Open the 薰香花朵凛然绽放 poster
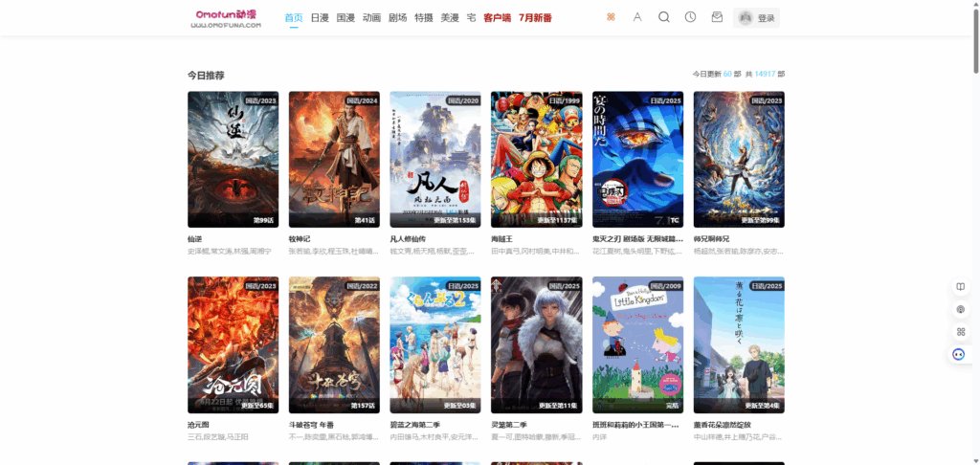 740,345
